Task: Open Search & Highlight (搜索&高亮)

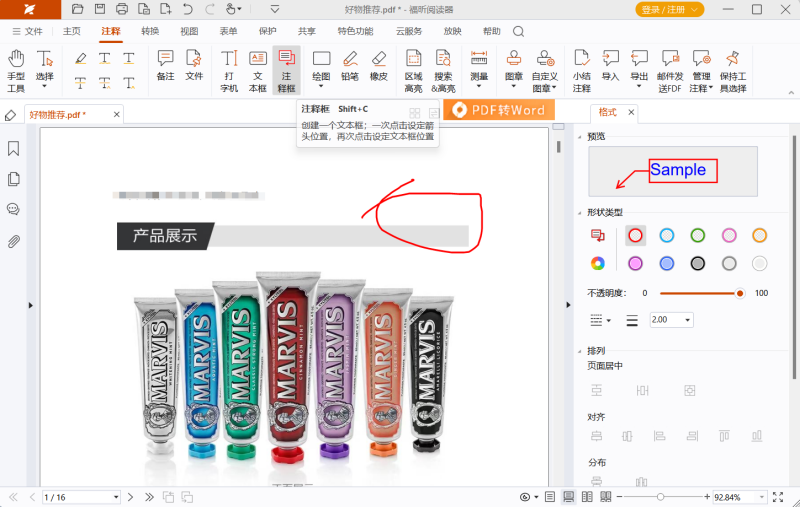Action: (443, 71)
